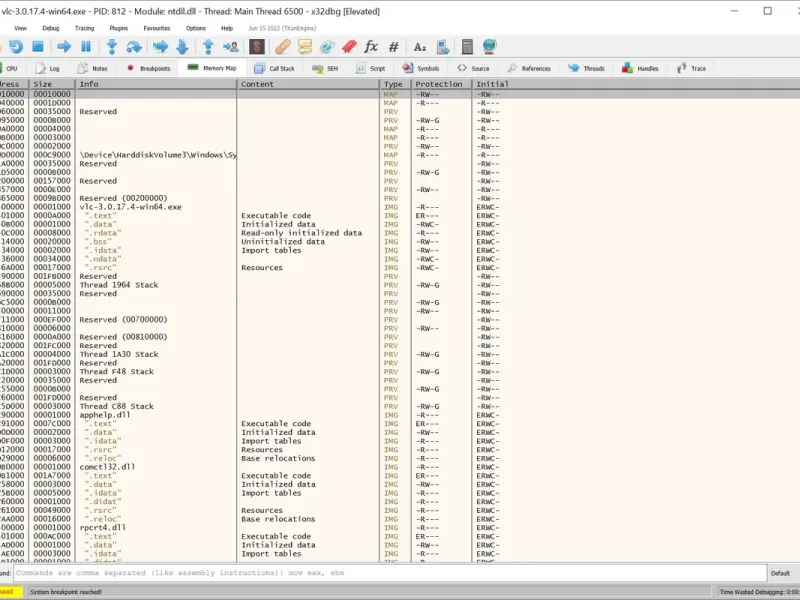The height and width of the screenshot is (600, 800).
Task: Click the Strings 'Az' toolbar icon
Action: (x=419, y=47)
